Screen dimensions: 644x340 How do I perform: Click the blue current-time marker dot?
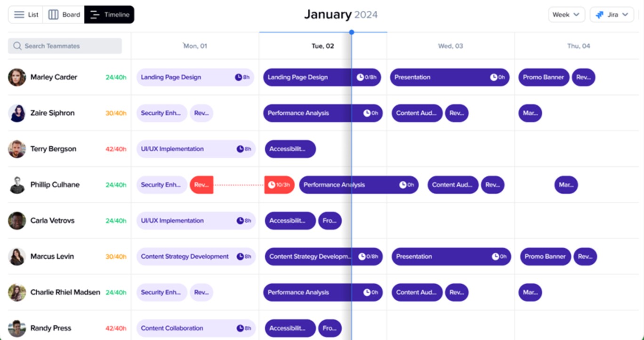click(352, 32)
